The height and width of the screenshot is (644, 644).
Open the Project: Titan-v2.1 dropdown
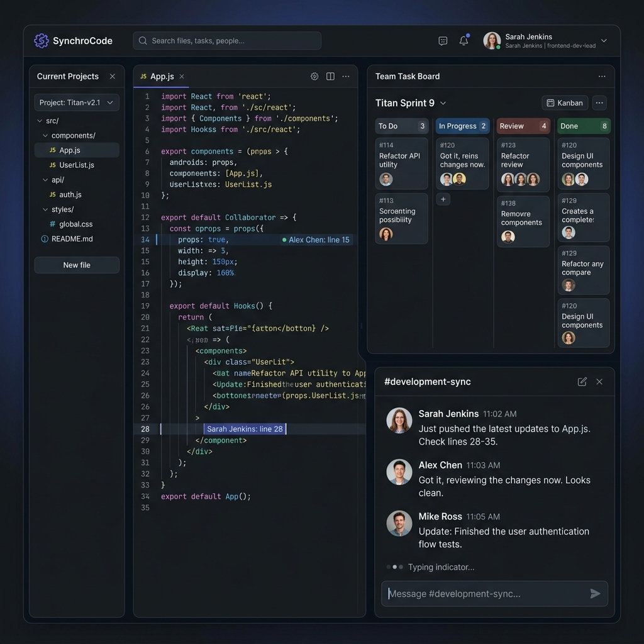click(x=77, y=103)
